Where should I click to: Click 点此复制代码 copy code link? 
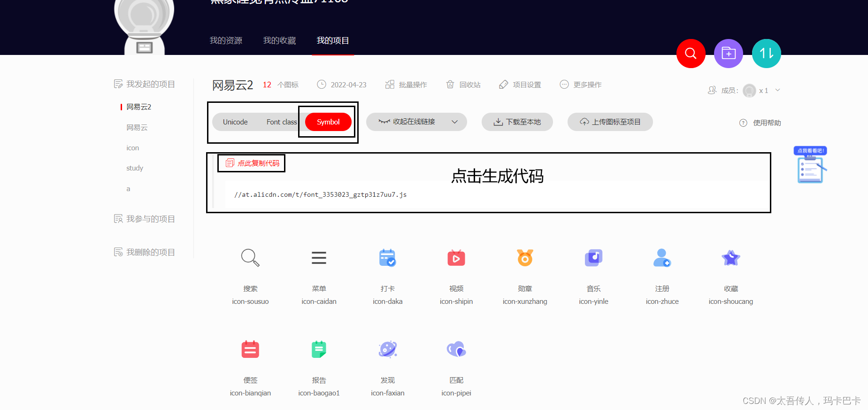tap(253, 163)
